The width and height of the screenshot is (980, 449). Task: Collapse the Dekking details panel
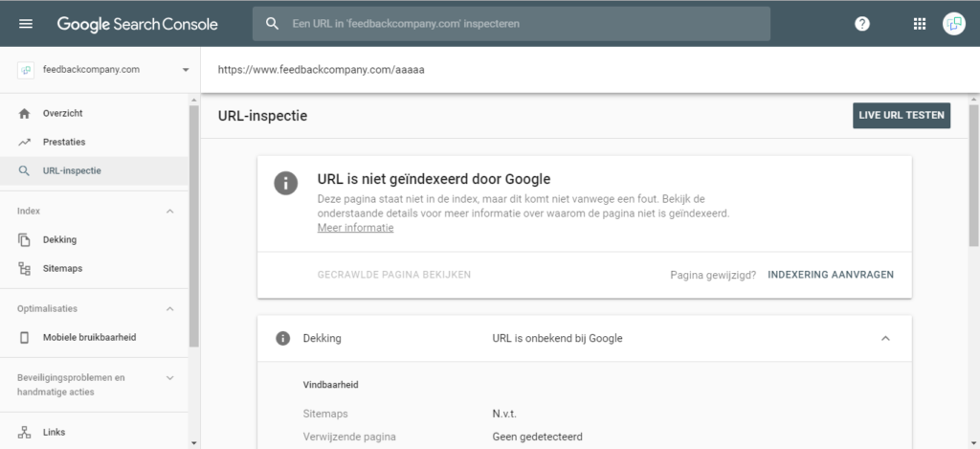tap(885, 338)
